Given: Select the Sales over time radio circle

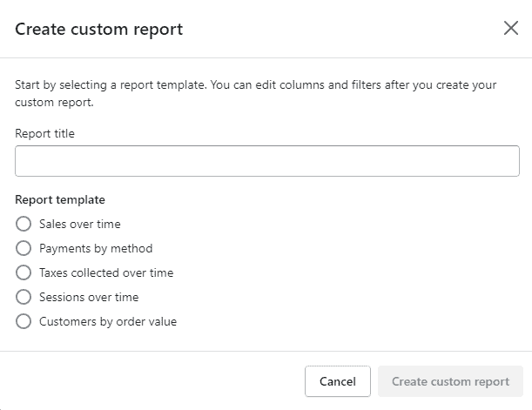Looking at the screenshot, I should click(x=24, y=224).
